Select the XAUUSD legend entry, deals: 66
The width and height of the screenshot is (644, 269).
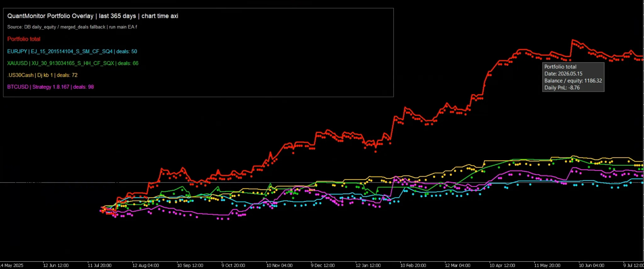pos(73,63)
